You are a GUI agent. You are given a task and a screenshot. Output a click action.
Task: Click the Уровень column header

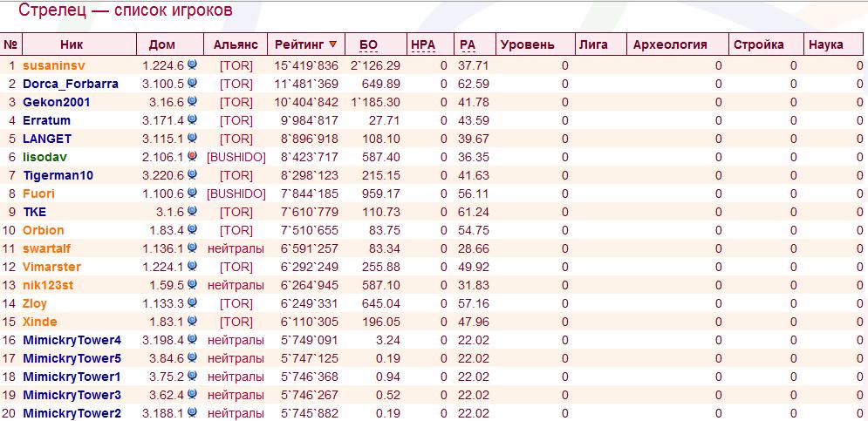click(526, 44)
